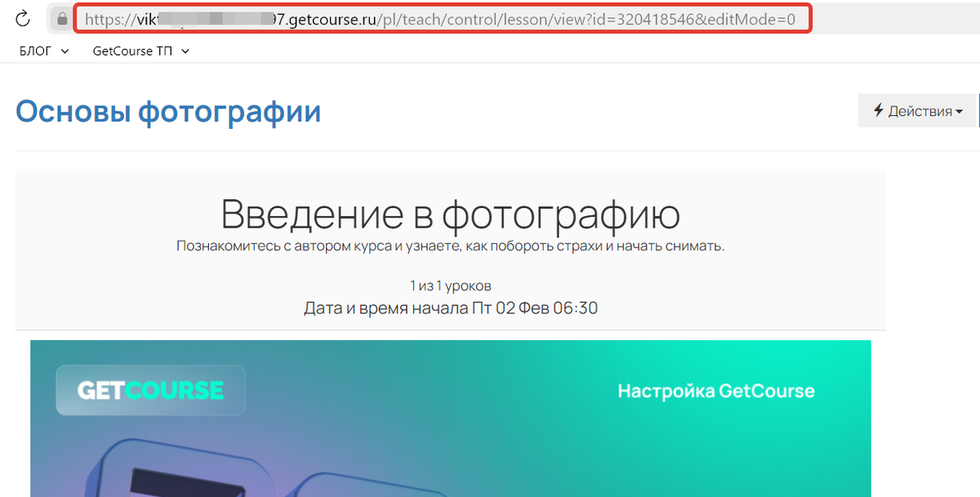Open the GetCourse ТП dropdown menu
The height and width of the screenshot is (497, 980).
pyautogui.click(x=141, y=51)
